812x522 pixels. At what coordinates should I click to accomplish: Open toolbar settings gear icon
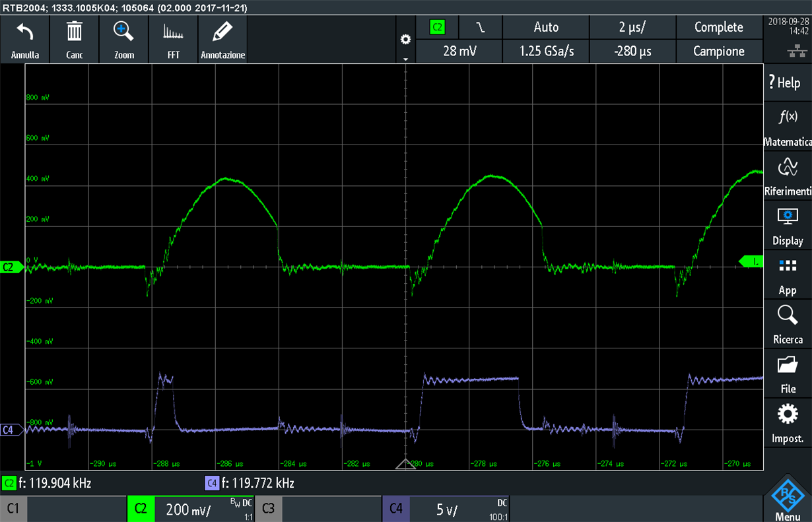[406, 40]
